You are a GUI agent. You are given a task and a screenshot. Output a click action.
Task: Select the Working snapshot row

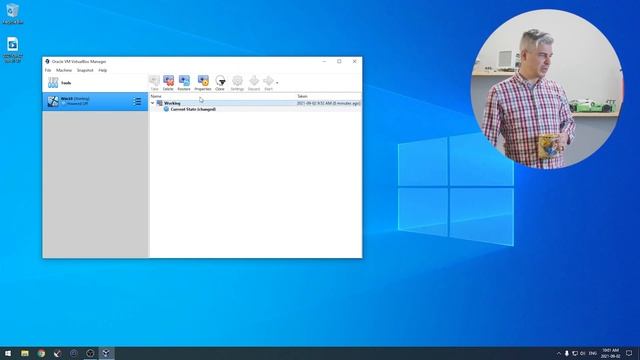[x=256, y=103]
